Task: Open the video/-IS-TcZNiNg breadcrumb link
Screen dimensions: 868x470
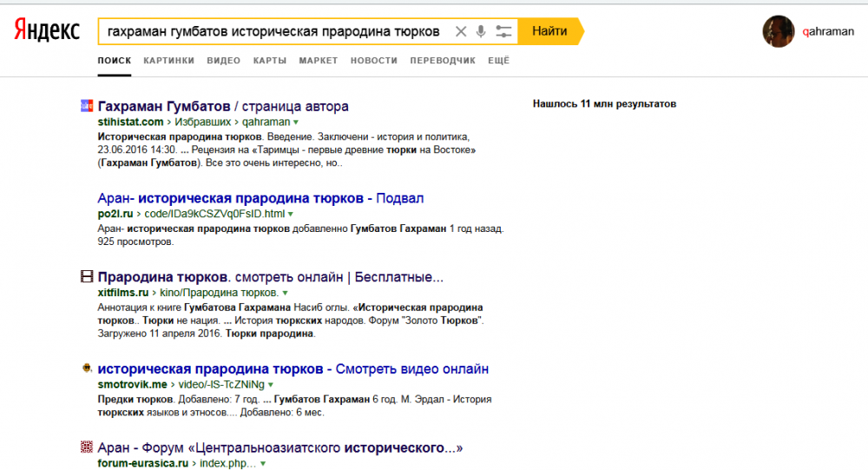Action: [221, 385]
